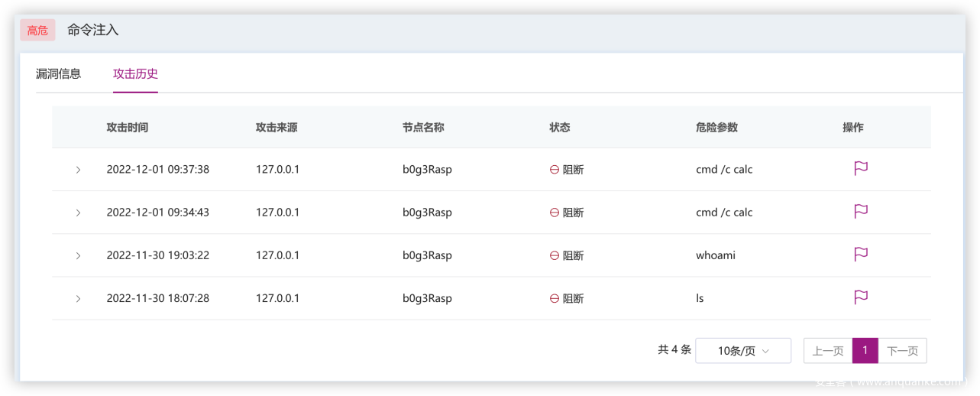Click flag icon for whoami attack row

[x=861, y=255]
